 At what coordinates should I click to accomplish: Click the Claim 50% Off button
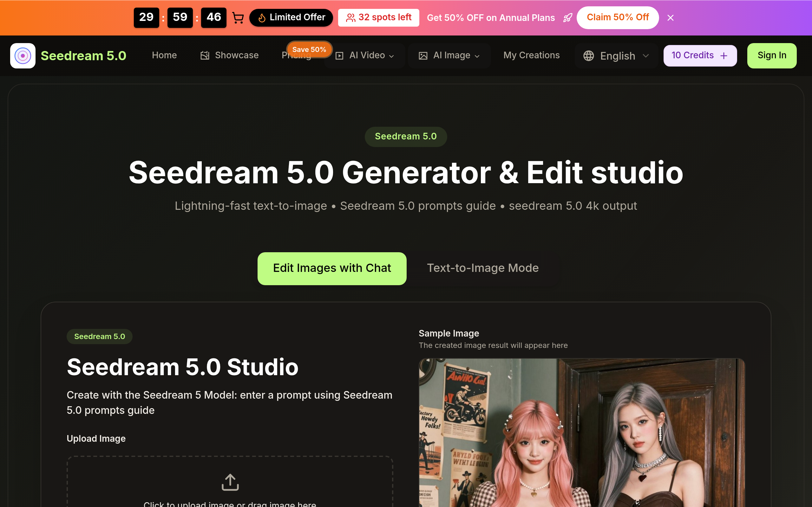pos(617,17)
